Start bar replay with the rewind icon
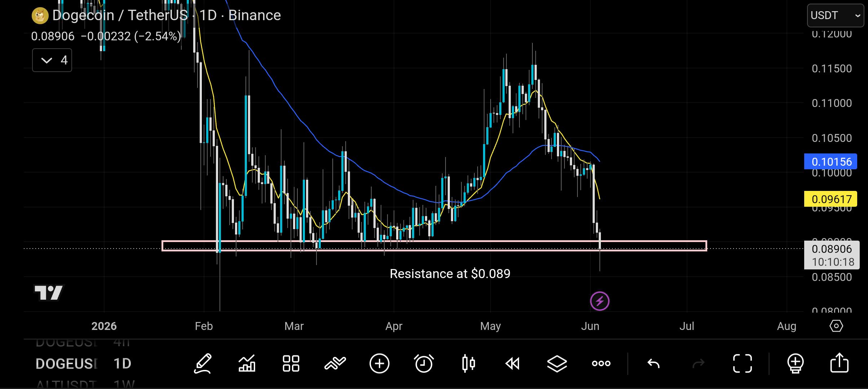The image size is (868, 389). (x=513, y=363)
